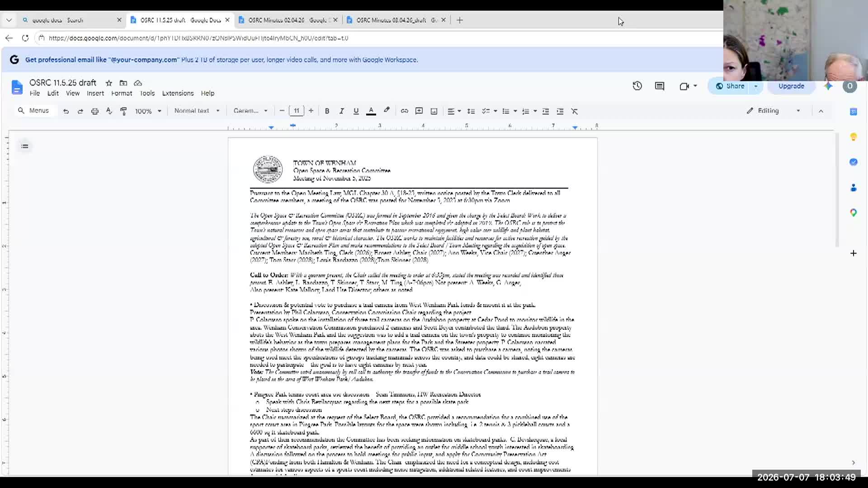Open the Help menu
The width and height of the screenshot is (868, 488).
208,94
